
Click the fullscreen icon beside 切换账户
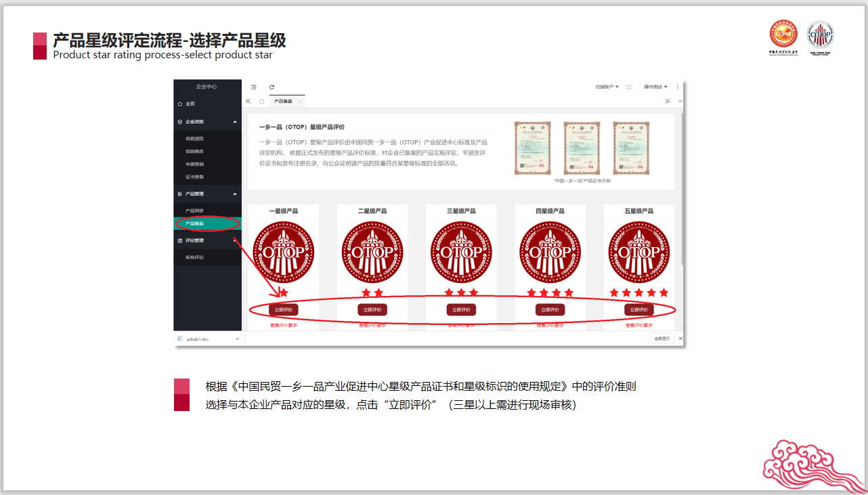click(x=629, y=87)
